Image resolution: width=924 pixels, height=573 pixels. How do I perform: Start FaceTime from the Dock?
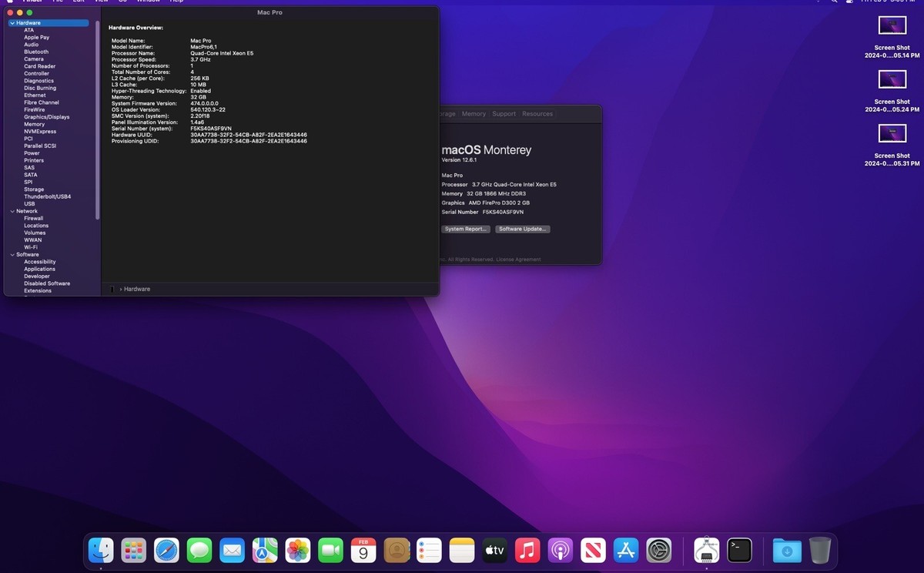(330, 550)
